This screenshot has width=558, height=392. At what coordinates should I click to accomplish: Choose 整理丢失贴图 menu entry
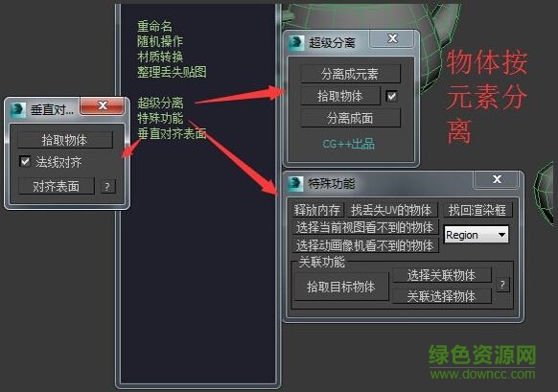(x=172, y=72)
